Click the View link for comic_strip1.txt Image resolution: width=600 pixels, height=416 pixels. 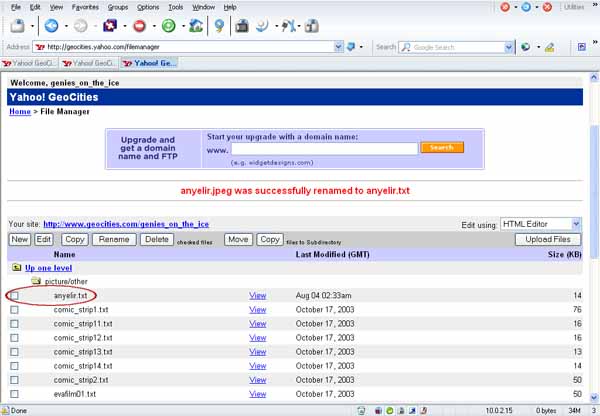[258, 310]
